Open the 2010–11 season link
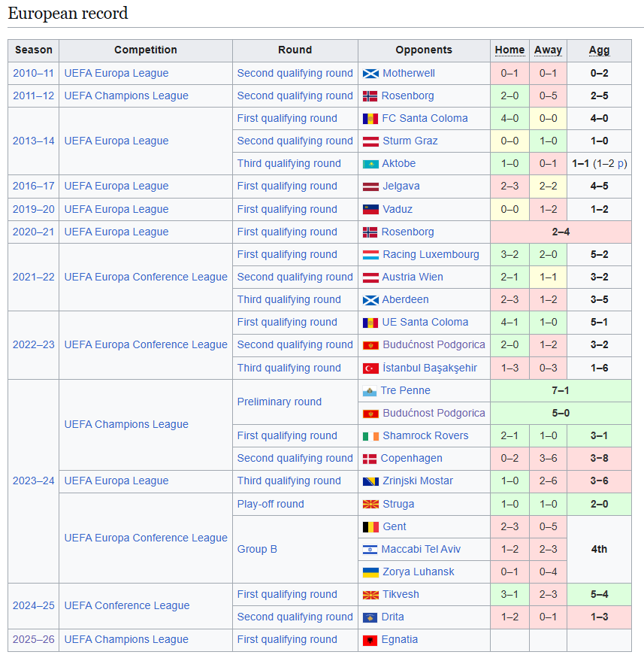This screenshot has height=664, width=644. [x=33, y=73]
